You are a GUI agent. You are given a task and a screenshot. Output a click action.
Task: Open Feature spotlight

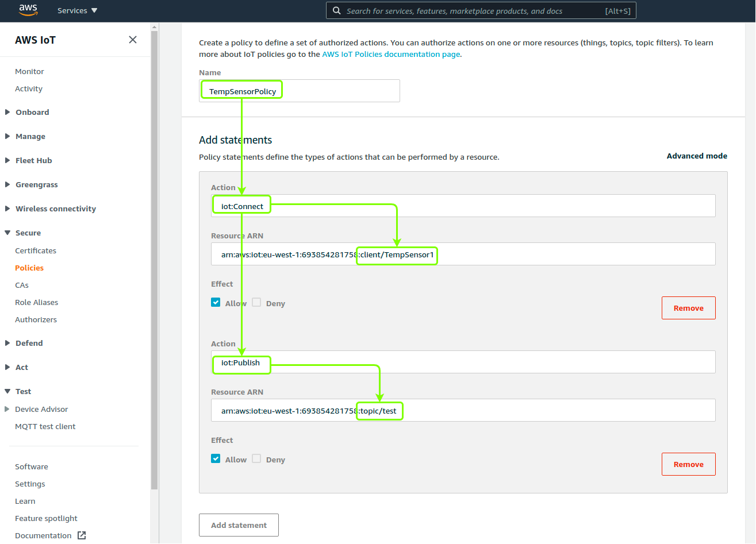[46, 518]
